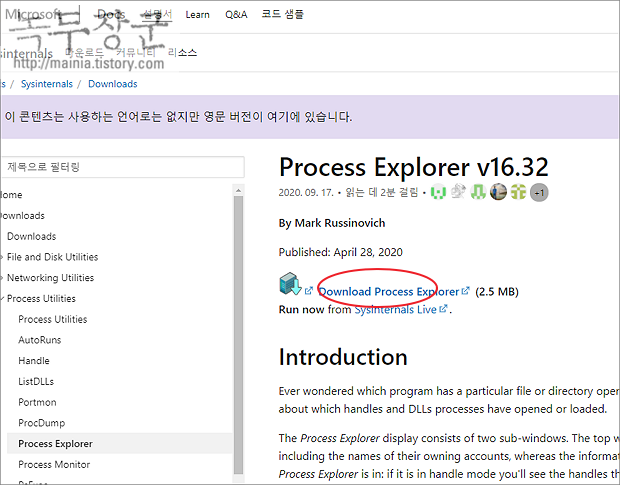Open the Q&A menu item
The image size is (620, 485).
236,15
